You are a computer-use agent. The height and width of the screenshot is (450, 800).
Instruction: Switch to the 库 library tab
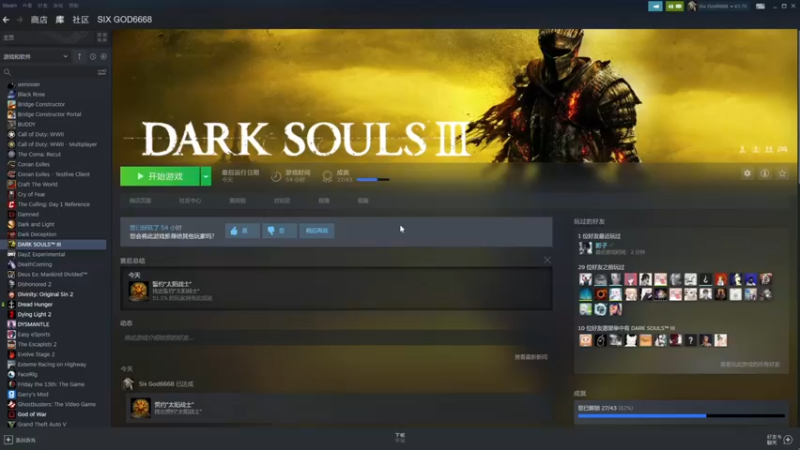(60, 19)
